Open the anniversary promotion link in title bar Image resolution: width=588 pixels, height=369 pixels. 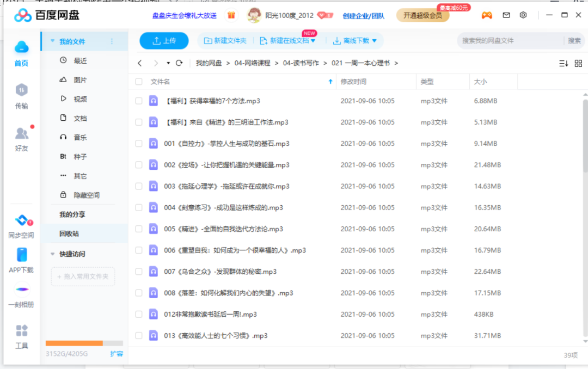pos(184,16)
